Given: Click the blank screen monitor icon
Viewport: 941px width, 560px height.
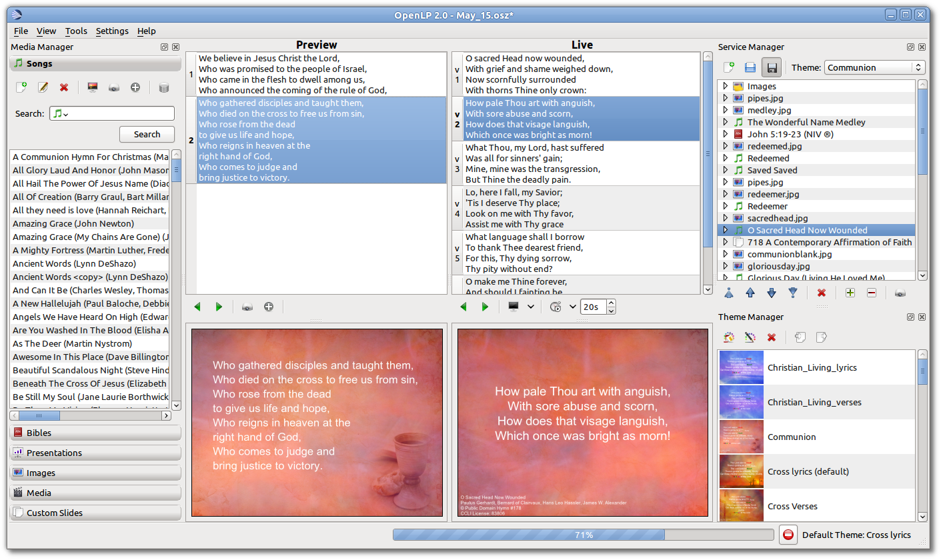Looking at the screenshot, I should 514,307.
